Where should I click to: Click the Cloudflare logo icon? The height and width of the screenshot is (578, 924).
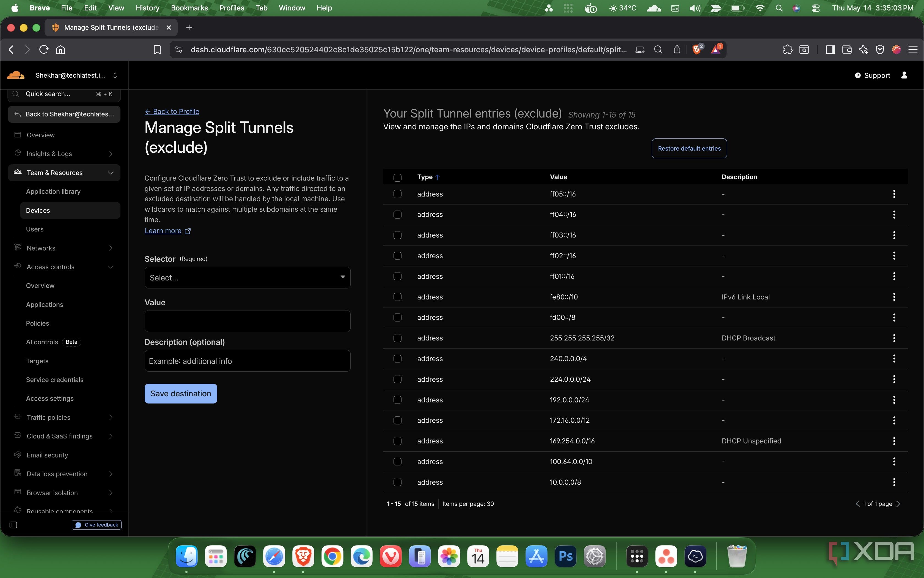pyautogui.click(x=16, y=75)
